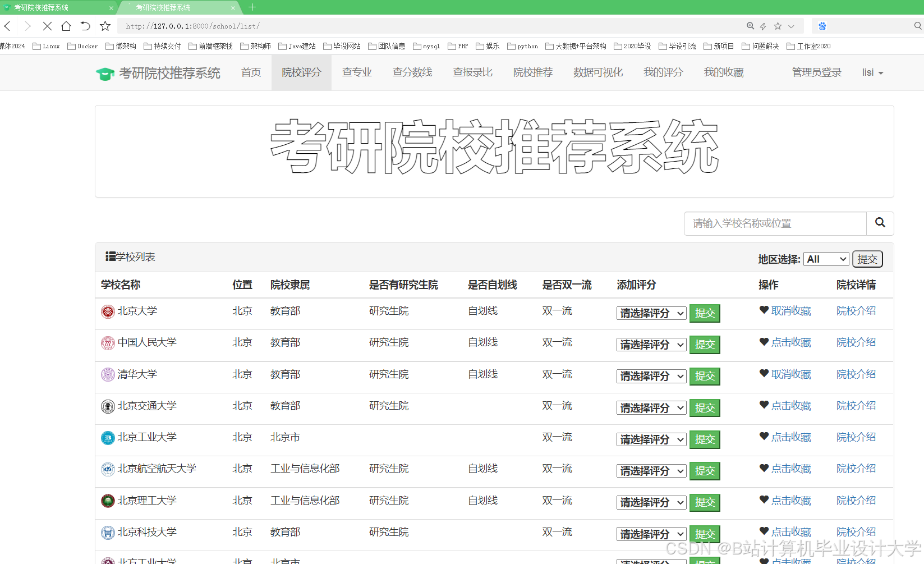Click the browser home icon
The width and height of the screenshot is (924, 564).
tap(66, 26)
